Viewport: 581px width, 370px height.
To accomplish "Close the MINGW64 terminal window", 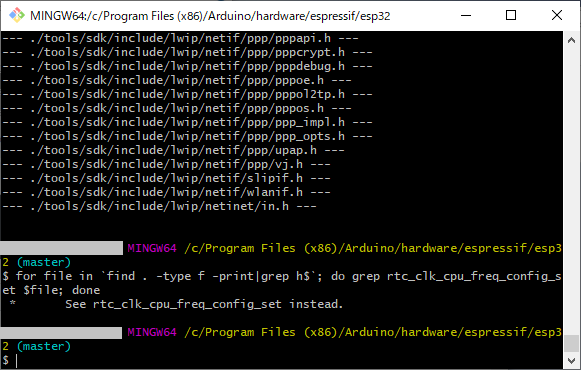I will [557, 16].
